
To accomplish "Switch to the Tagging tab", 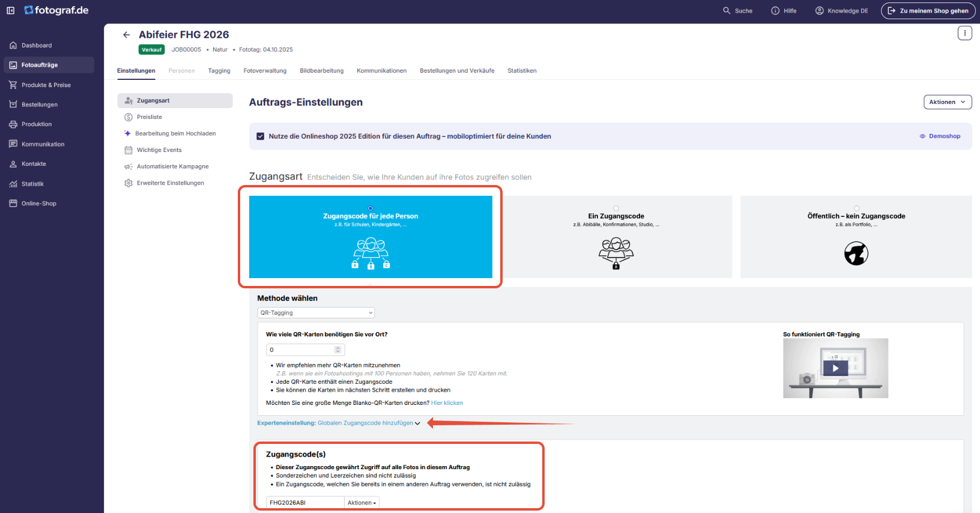I will click(x=219, y=71).
